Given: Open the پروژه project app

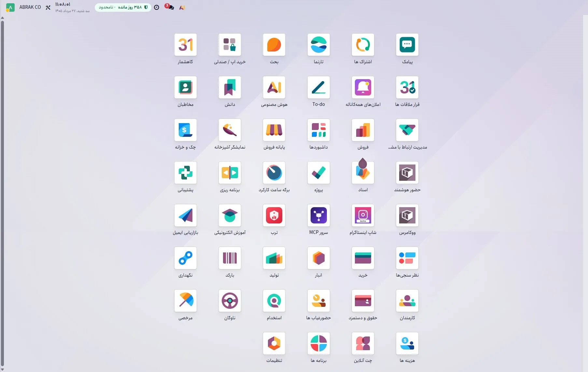Looking at the screenshot, I should coord(319,173).
